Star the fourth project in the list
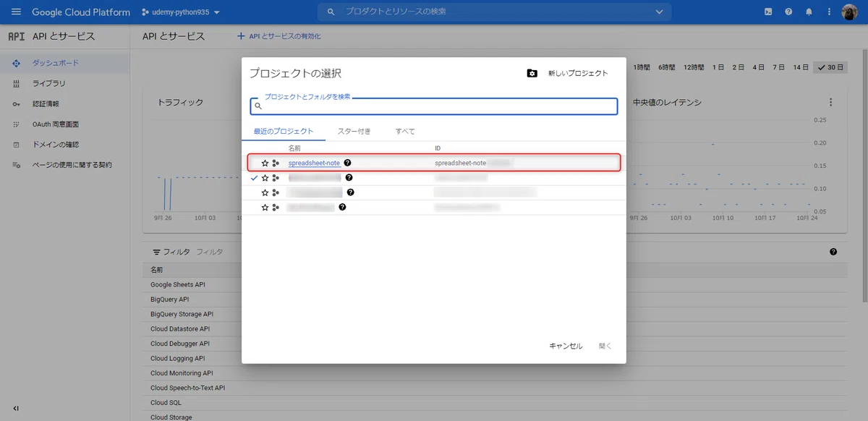Viewport: 868px width, 421px height. pyautogui.click(x=265, y=208)
